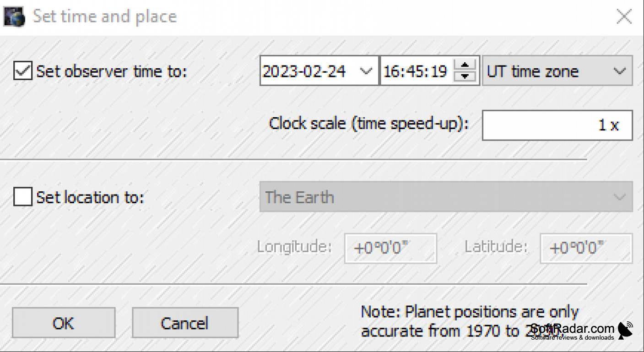
Task: Click the time spinner down arrow
Action: point(465,76)
